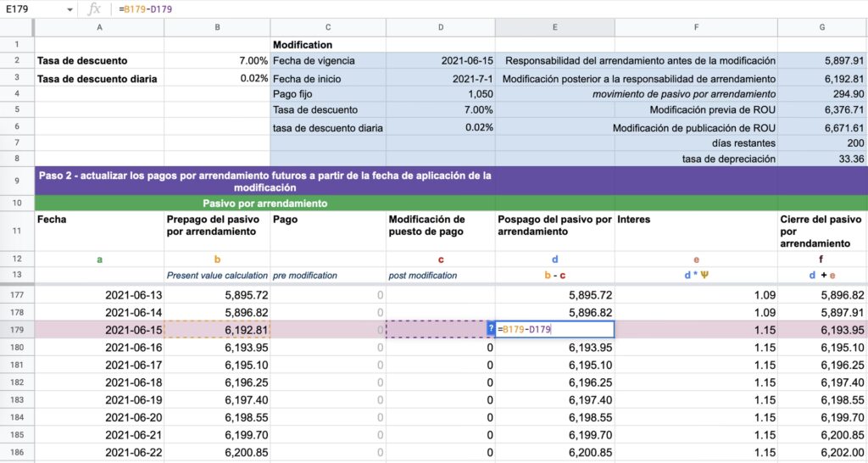Select the 7.00% Tasa de descuento value in column B
This screenshot has width=868, height=463.
click(217, 61)
